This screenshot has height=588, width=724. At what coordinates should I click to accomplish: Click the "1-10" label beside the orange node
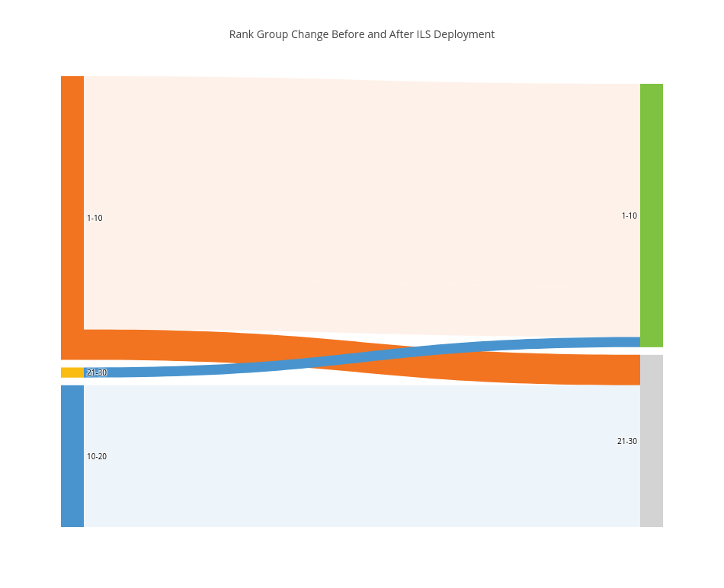95,218
